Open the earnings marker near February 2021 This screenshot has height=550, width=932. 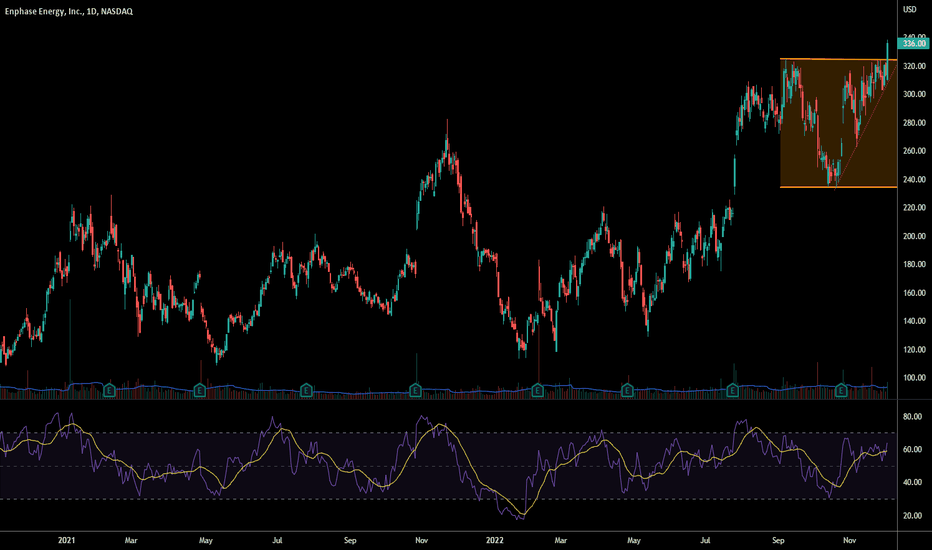click(109, 391)
